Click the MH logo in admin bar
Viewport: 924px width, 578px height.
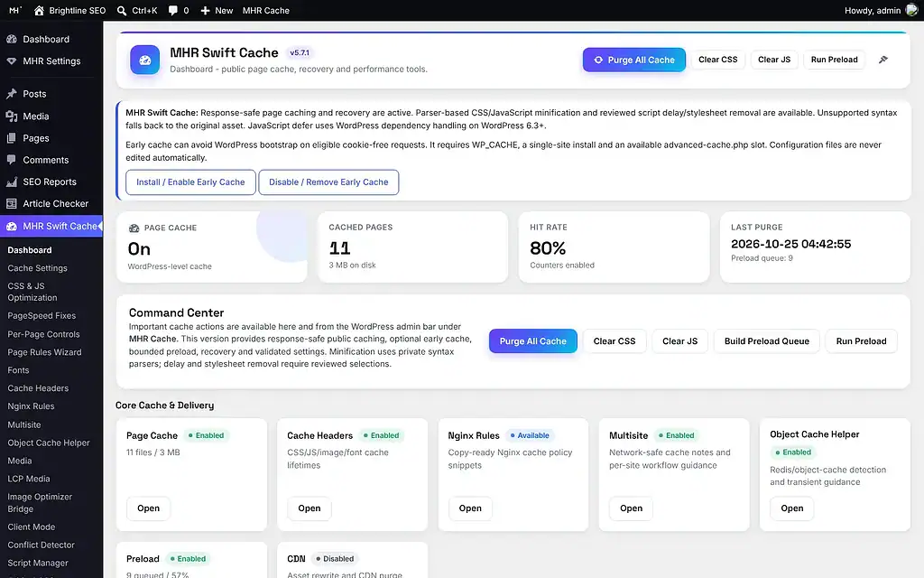(15, 10)
